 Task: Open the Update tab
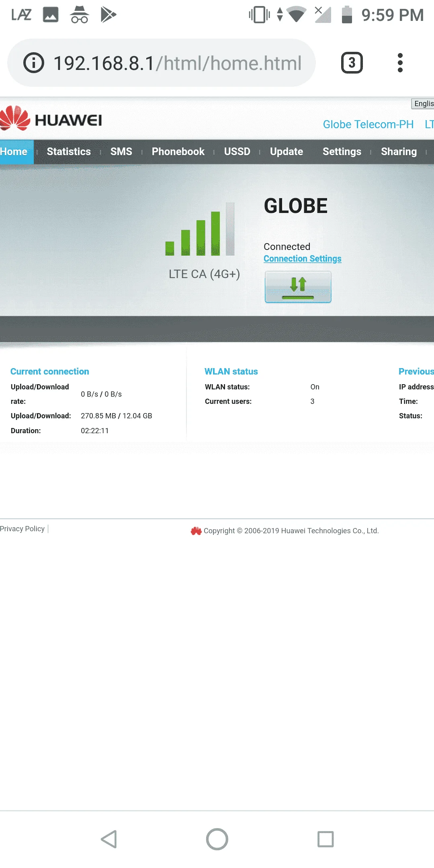click(x=287, y=152)
